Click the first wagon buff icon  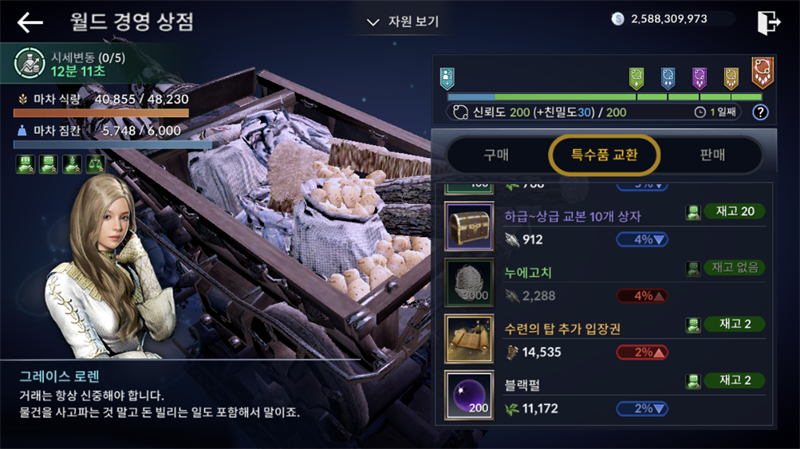25,164
